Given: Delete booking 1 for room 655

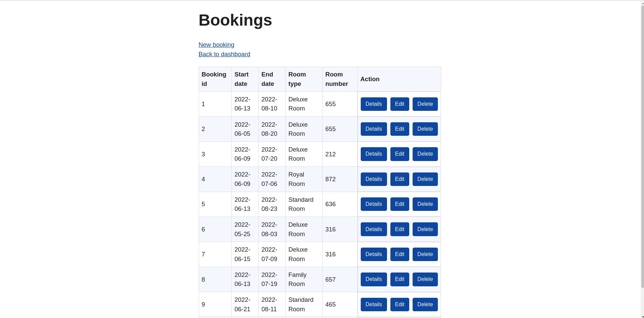Looking at the screenshot, I should 425,104.
